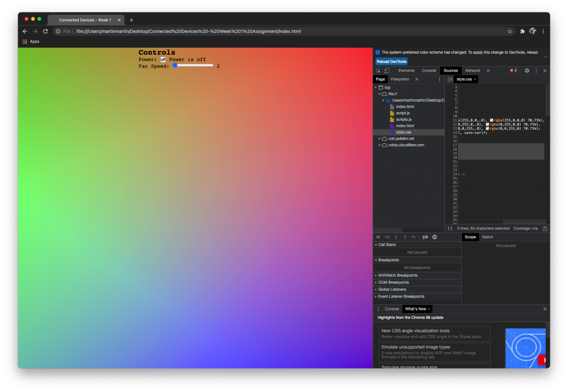Collapse the Call Stack section
This screenshot has width=568, height=392.
point(386,245)
